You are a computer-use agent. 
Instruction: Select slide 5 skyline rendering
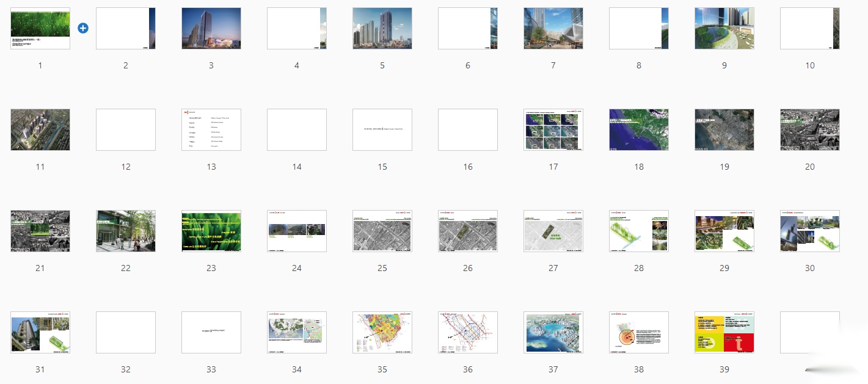[382, 28]
